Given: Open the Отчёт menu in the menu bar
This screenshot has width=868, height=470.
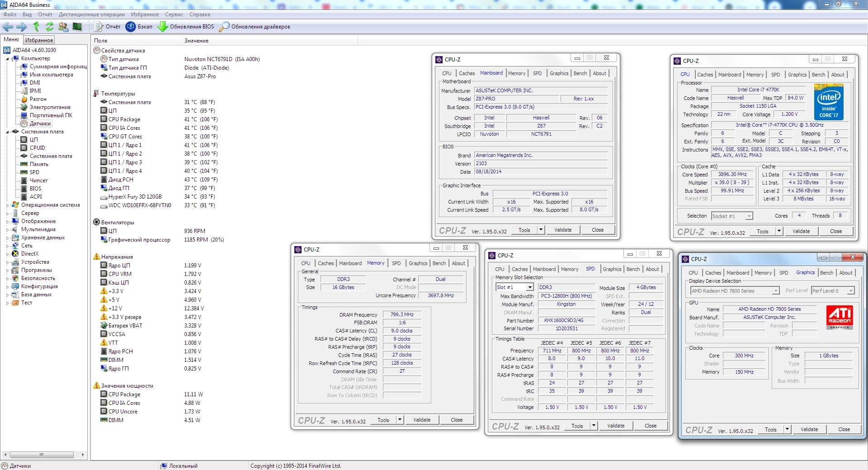Looking at the screenshot, I should click(45, 14).
